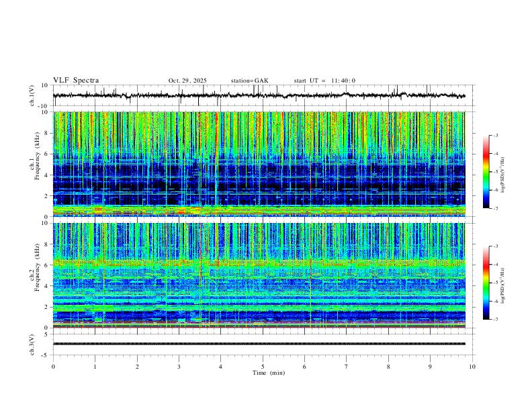
Task: Click the "-7" tick on the ch.2 color bar
Action: [x=495, y=319]
